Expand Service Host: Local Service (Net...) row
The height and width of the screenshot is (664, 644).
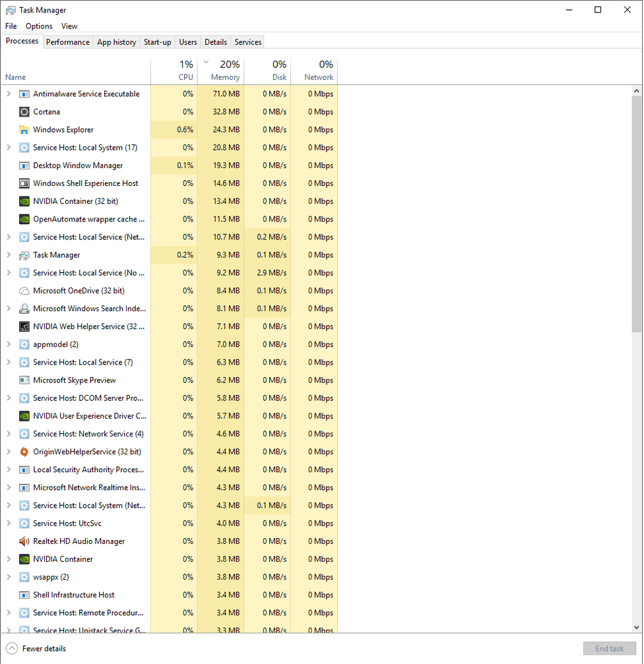click(x=9, y=237)
